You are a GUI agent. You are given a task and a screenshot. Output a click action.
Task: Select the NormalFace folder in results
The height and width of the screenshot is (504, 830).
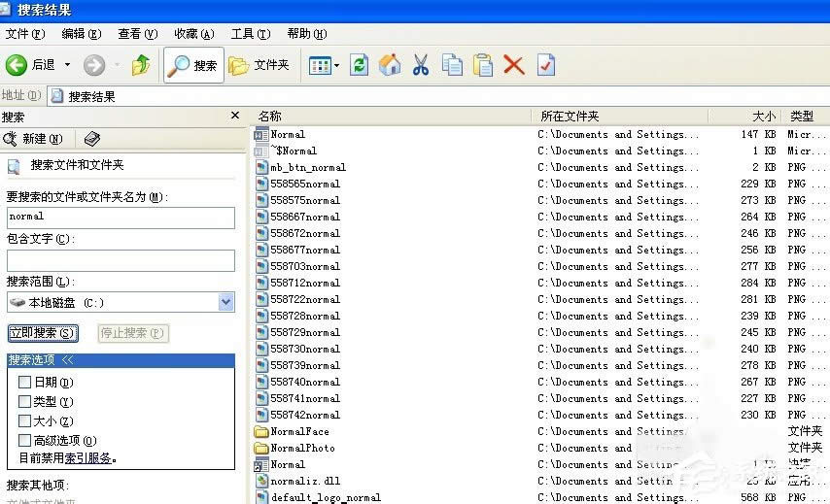point(299,431)
